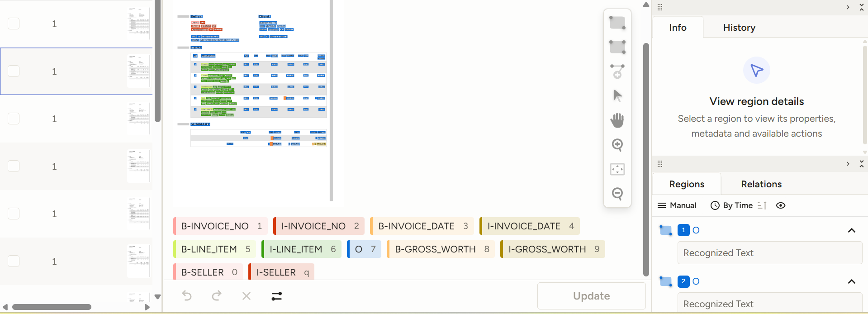868x314 pixels.
Task: Click the zoom out magnifier icon
Action: [617, 194]
